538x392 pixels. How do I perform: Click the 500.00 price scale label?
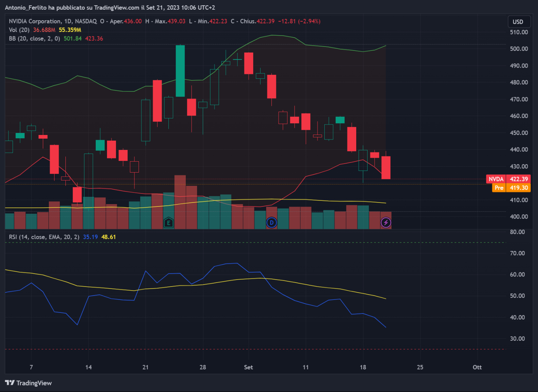[x=519, y=48]
